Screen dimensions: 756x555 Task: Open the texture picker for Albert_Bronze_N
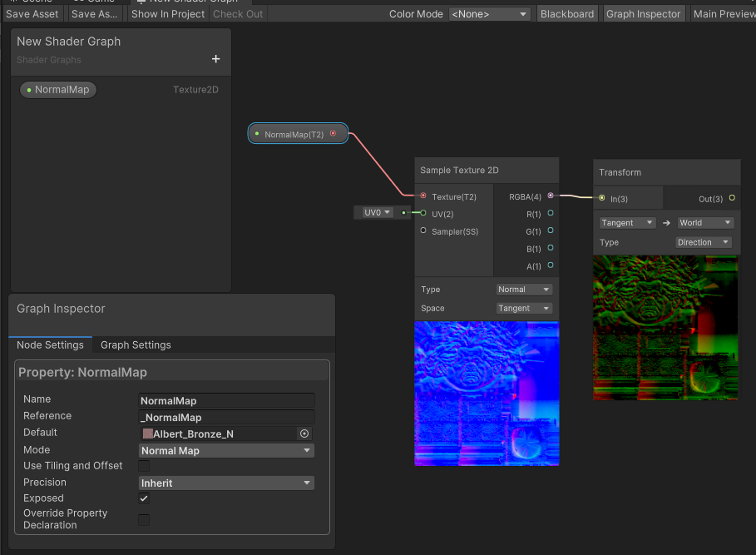[304, 434]
